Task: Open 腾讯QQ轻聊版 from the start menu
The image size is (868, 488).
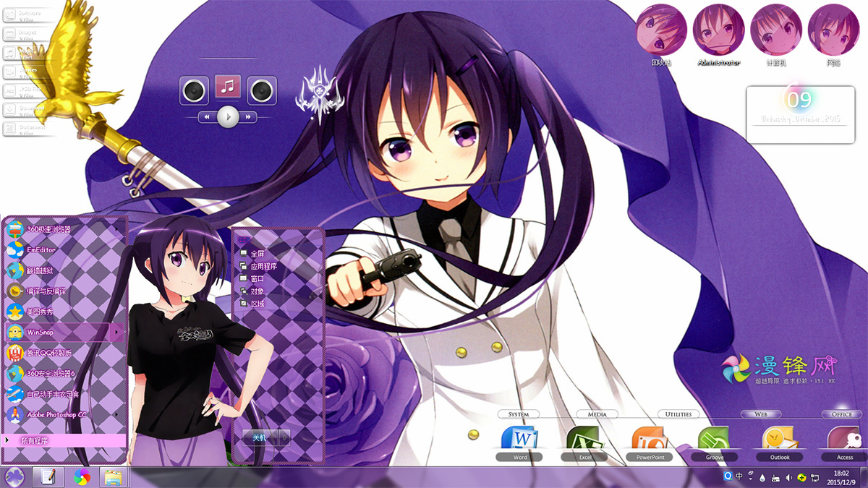Action: pyautogui.click(x=65, y=353)
